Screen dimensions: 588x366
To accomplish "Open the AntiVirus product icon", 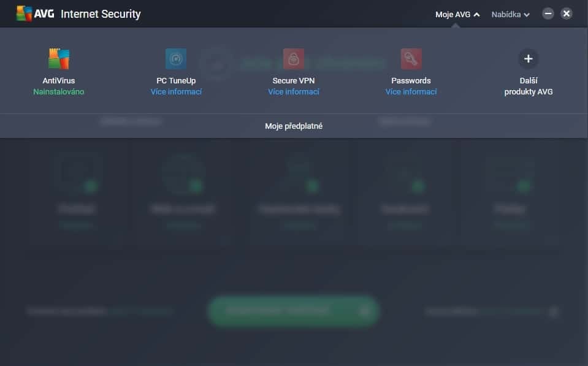I will coord(59,58).
